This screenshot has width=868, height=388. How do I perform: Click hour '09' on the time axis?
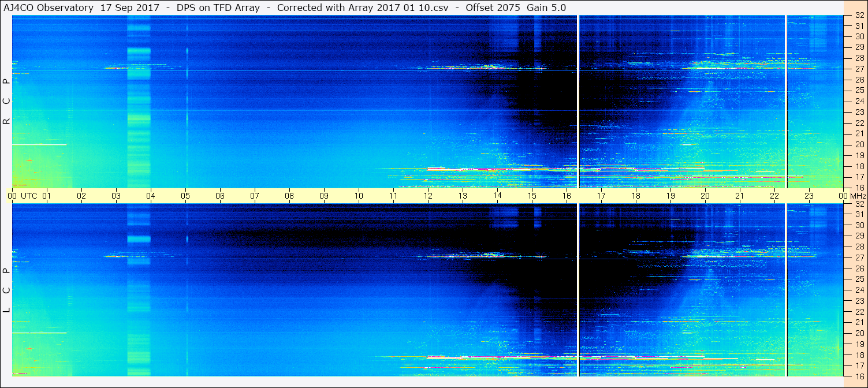click(324, 196)
